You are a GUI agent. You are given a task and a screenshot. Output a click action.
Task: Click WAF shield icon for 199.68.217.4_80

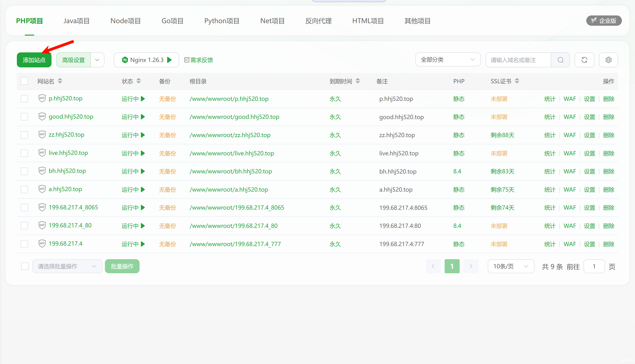42,225
